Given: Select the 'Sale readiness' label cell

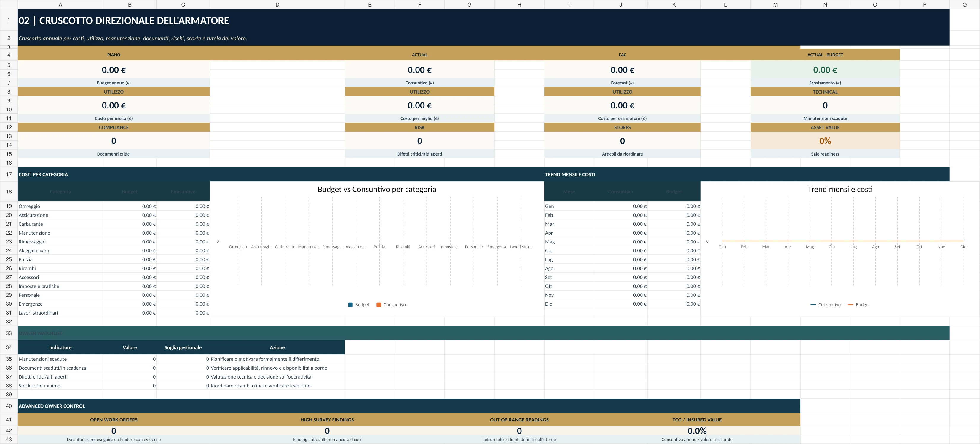Looking at the screenshot, I should [x=825, y=154].
